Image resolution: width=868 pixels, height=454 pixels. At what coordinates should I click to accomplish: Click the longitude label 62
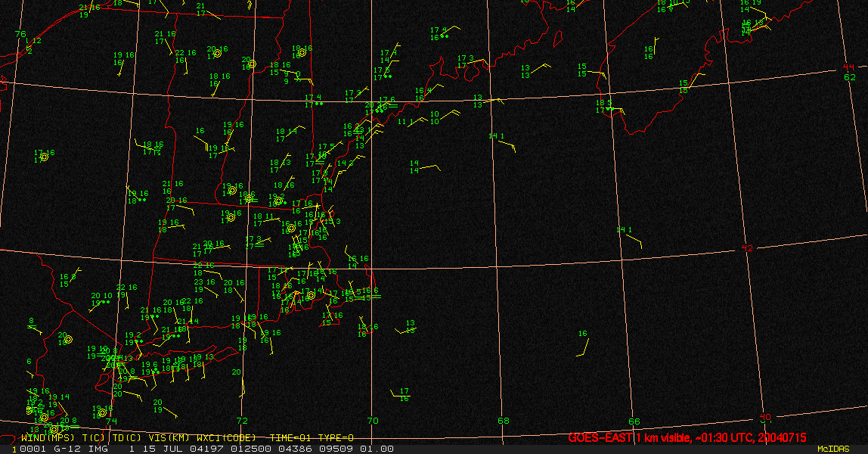850,77
